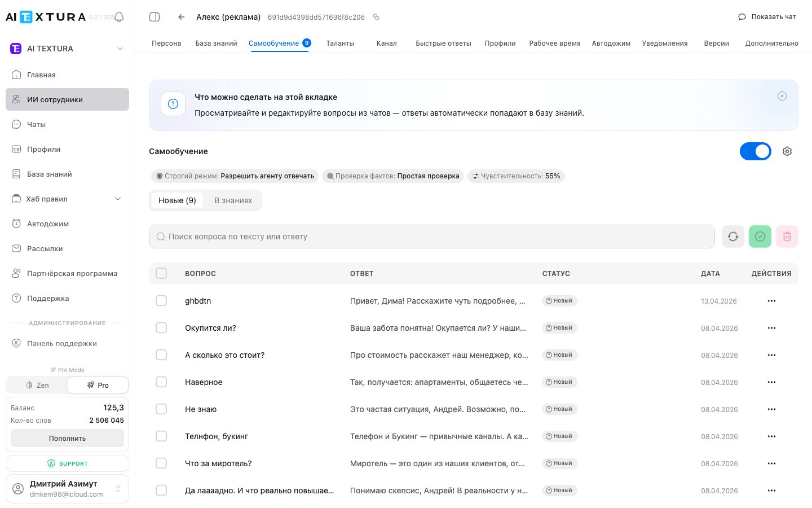The height and width of the screenshot is (508, 812).
Task: Open actions menu for А сколько это стоит? row
Action: [x=771, y=355]
